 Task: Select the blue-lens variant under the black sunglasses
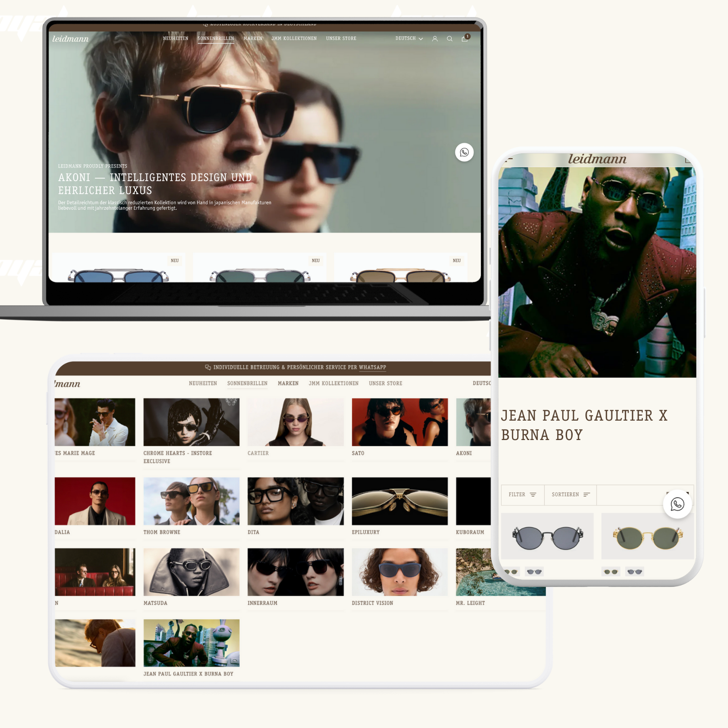(534, 572)
